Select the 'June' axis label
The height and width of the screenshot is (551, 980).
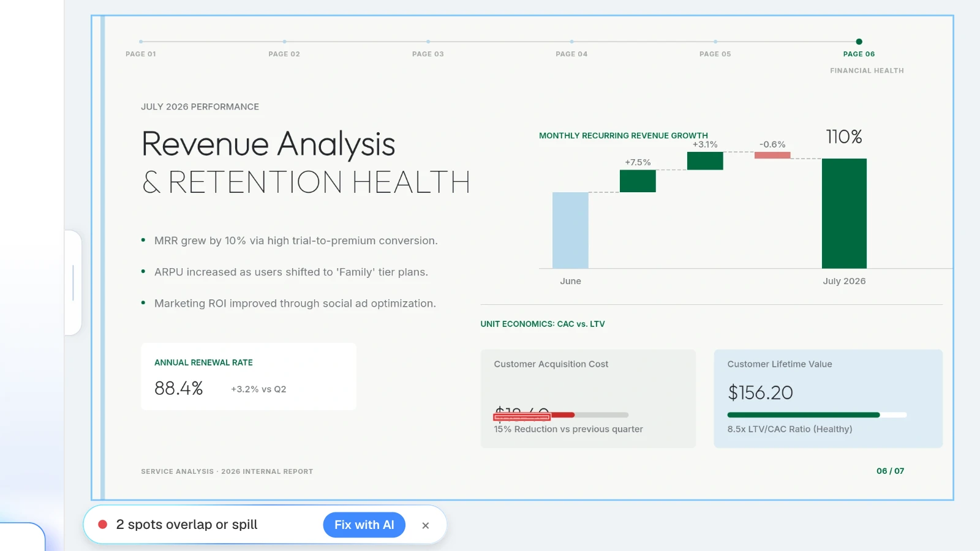[570, 281]
